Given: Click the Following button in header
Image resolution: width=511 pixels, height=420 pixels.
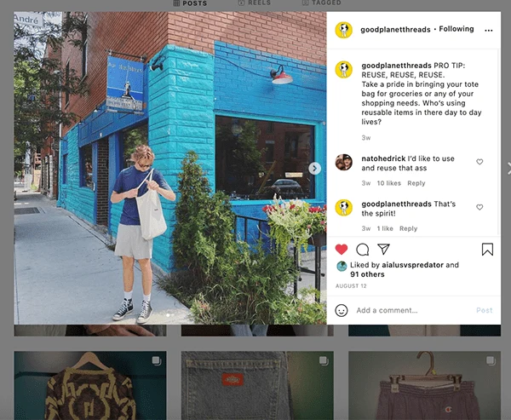Looking at the screenshot, I should coord(456,29).
